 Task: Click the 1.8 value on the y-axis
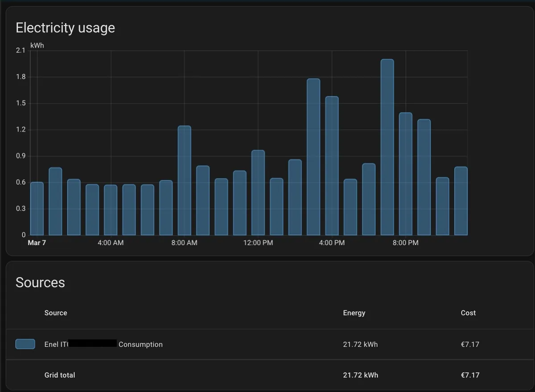coord(21,77)
